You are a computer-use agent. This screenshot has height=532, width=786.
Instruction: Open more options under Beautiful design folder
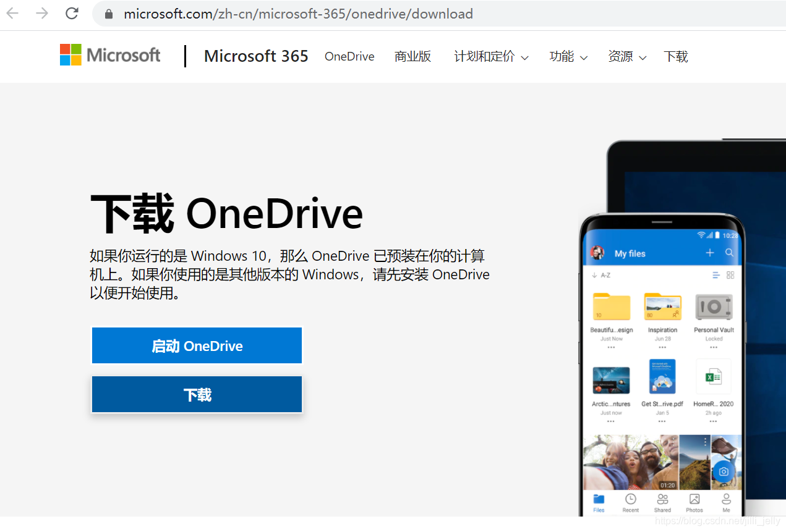(x=611, y=347)
